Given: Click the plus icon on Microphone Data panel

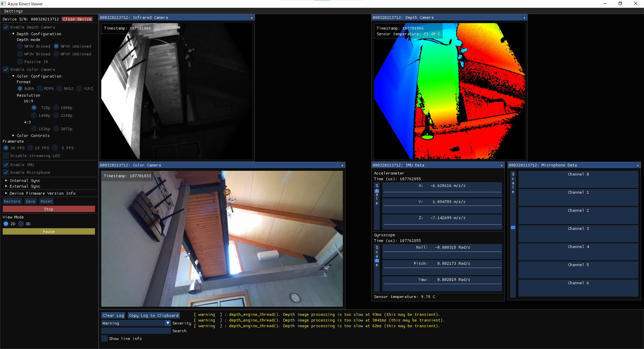Looking at the screenshot, I should [638, 165].
